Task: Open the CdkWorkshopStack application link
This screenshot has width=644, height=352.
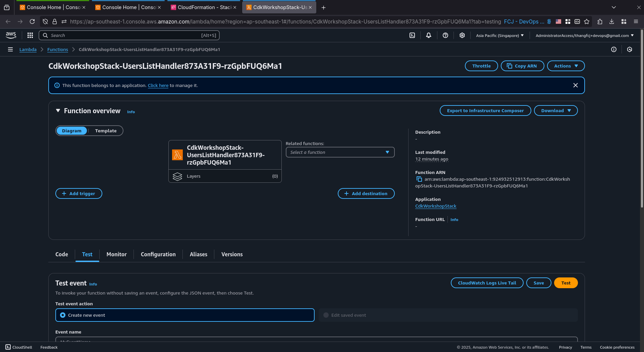Action: (436, 206)
